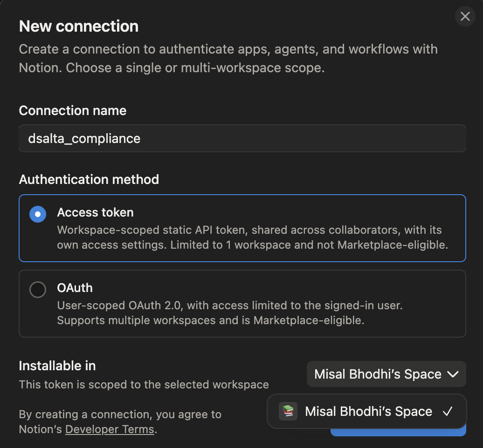Click the 'Installable in' heading
The height and width of the screenshot is (448, 483).
click(57, 366)
